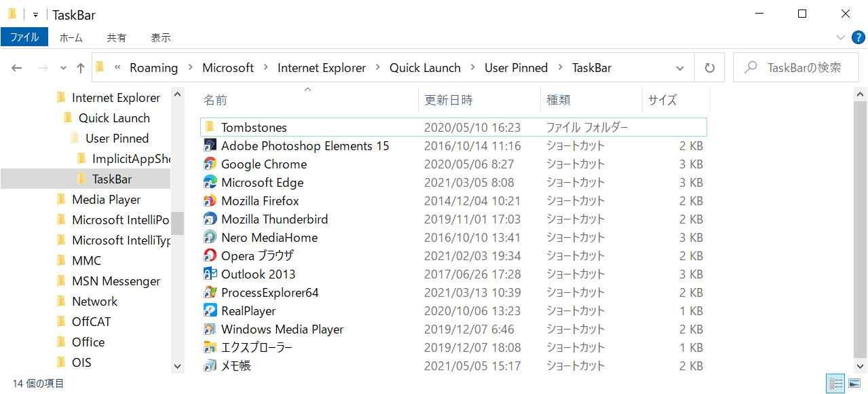Go forward with the forward arrow
Screen dimensions: 868x394
click(42, 68)
